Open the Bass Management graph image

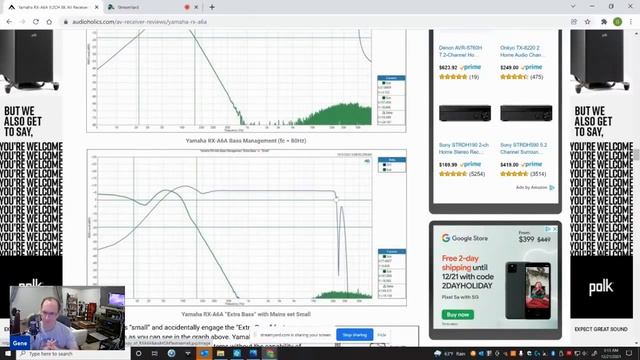point(246,81)
